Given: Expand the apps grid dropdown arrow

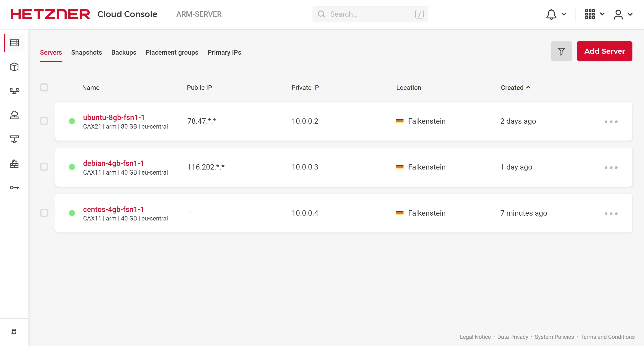Looking at the screenshot, I should (x=602, y=14).
